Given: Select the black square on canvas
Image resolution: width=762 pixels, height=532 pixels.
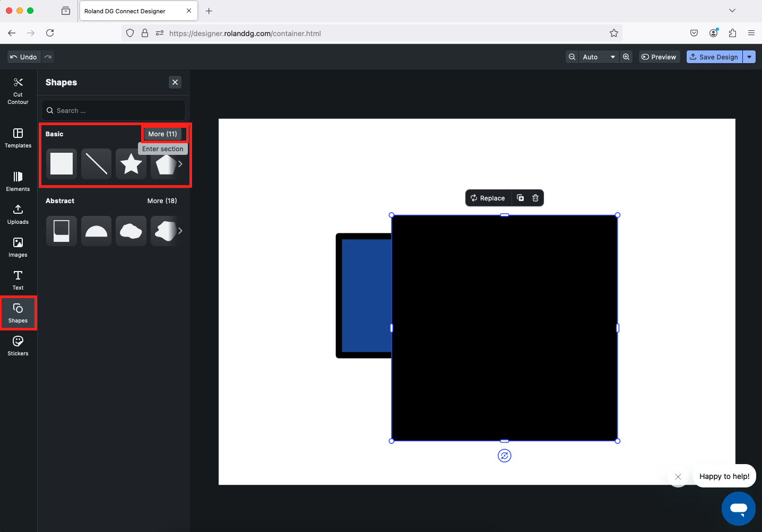Looking at the screenshot, I should tap(505, 328).
